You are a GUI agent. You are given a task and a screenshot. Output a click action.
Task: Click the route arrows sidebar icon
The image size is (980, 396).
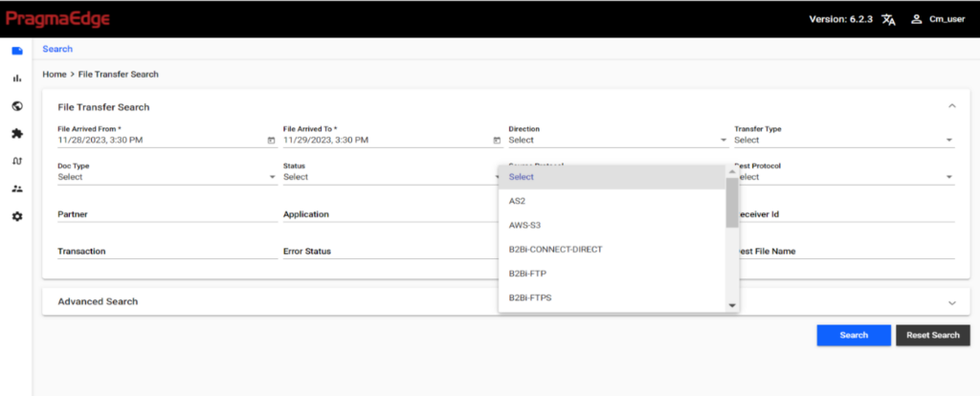tap(16, 162)
